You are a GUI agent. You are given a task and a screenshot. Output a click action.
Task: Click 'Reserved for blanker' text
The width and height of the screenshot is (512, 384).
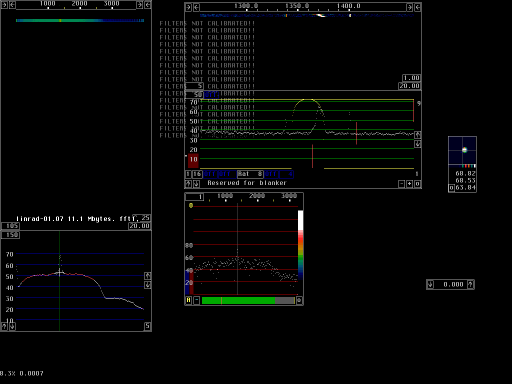tap(247, 183)
